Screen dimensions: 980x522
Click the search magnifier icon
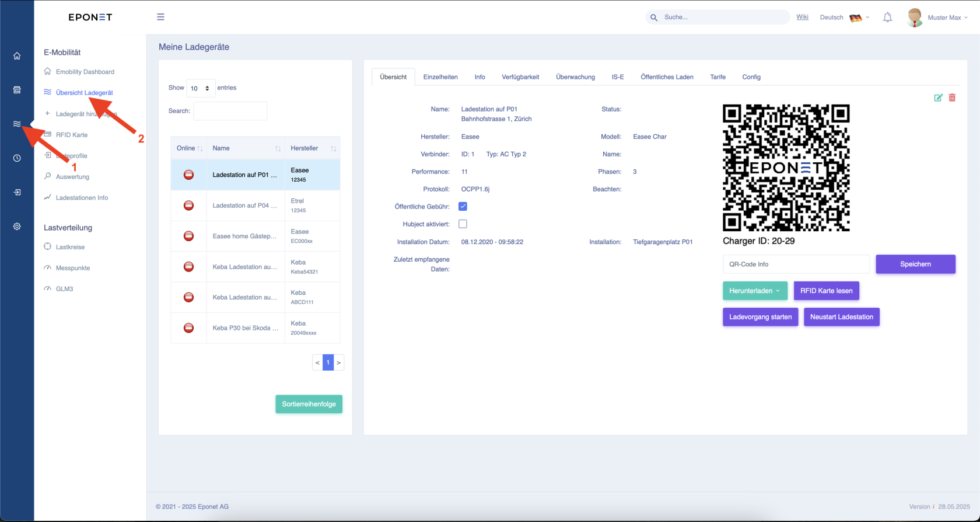point(654,18)
